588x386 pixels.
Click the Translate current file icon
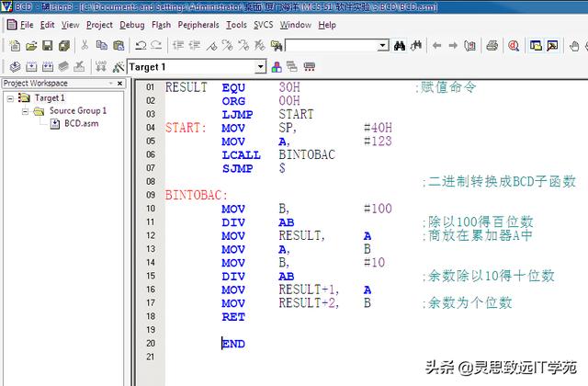(x=15, y=67)
